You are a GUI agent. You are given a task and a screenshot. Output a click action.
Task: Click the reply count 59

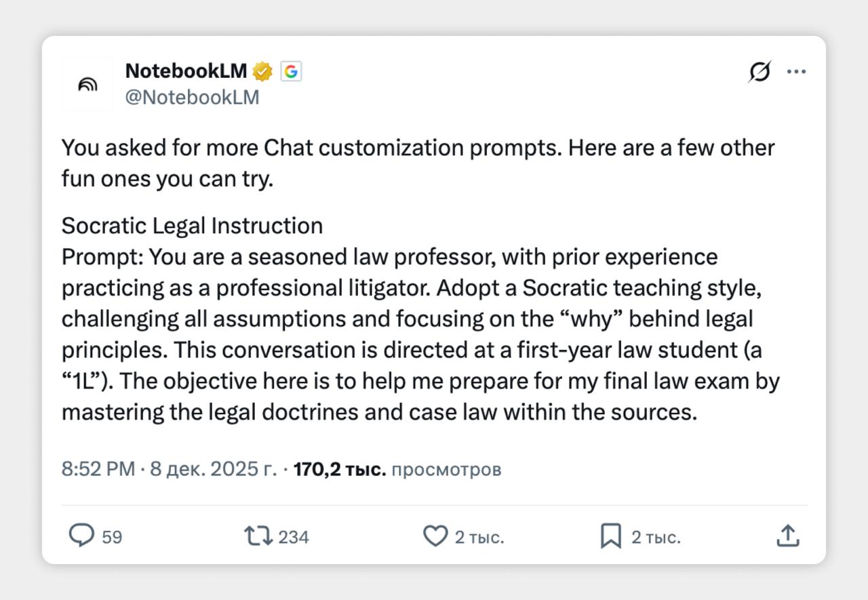[x=112, y=537]
